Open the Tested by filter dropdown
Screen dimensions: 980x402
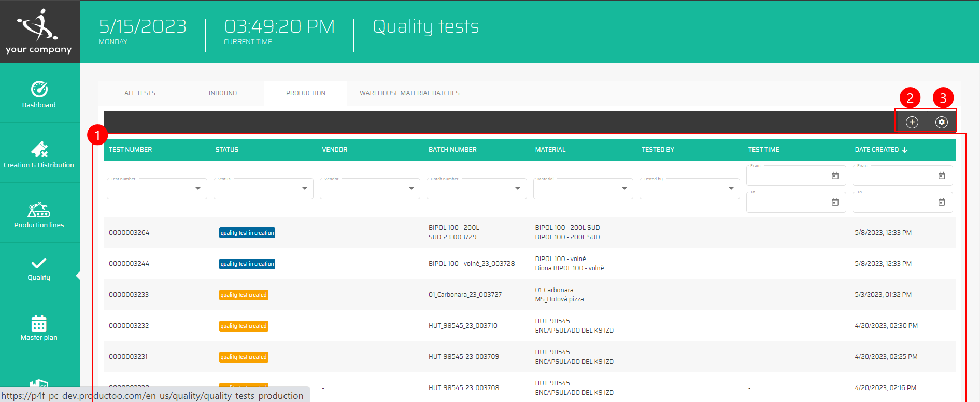click(x=731, y=189)
